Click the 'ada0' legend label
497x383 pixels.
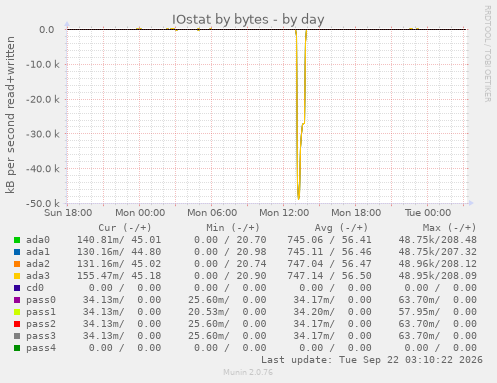point(38,240)
